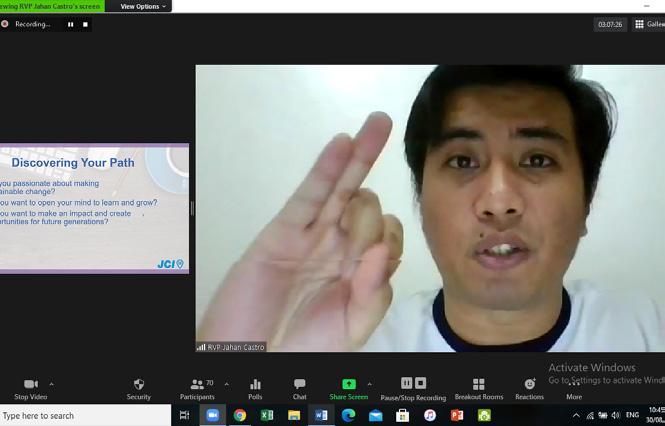The height and width of the screenshot is (426, 665).
Task: Open Word from the taskbar
Action: (321, 415)
